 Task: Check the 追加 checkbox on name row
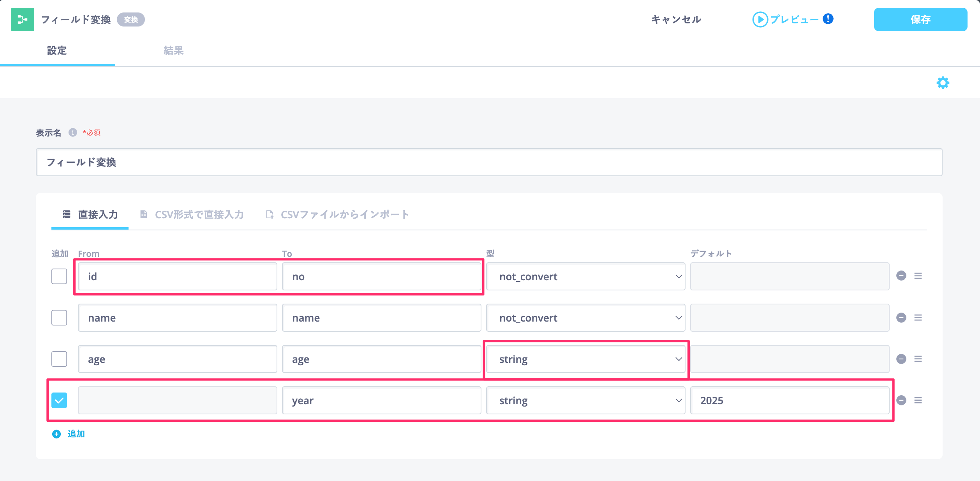click(59, 318)
